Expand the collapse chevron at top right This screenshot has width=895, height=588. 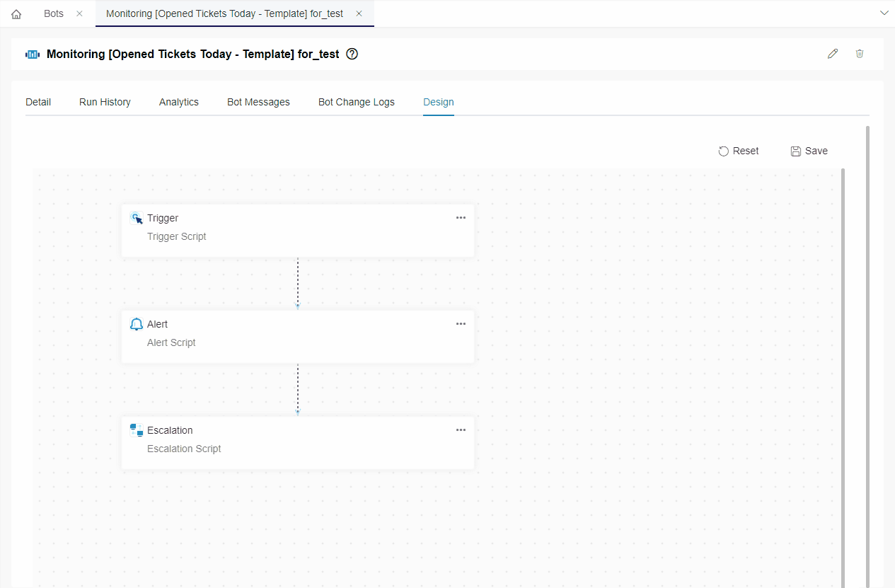point(884,13)
